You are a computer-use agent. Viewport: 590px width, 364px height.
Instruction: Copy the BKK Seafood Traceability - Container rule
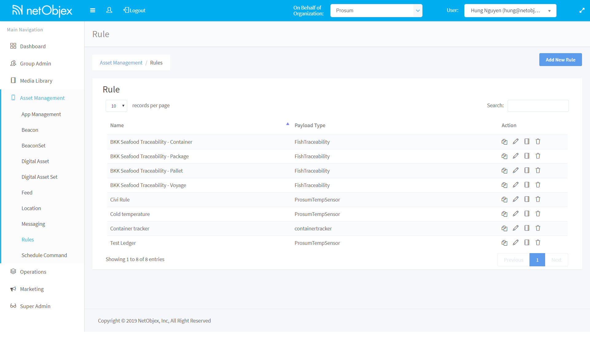click(x=504, y=142)
